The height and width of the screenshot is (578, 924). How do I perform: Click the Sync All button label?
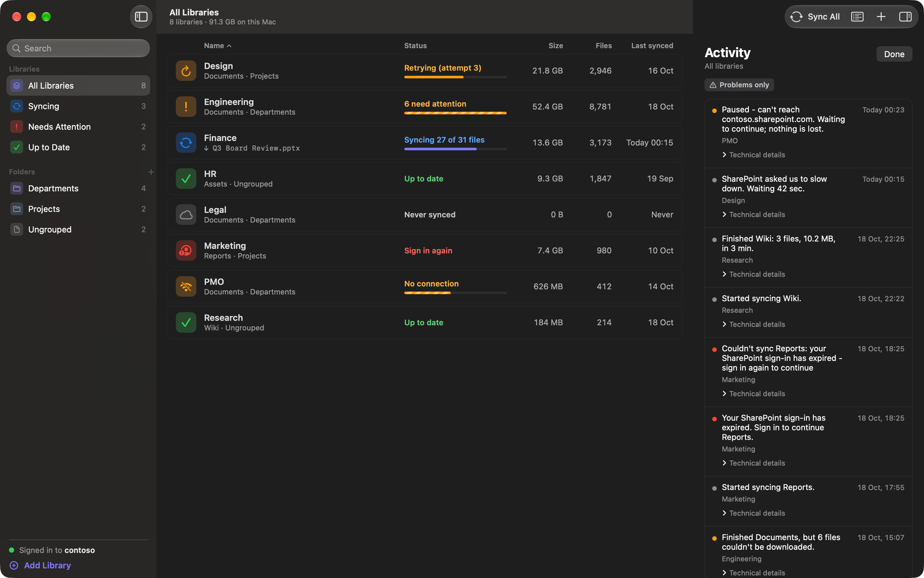(x=824, y=17)
